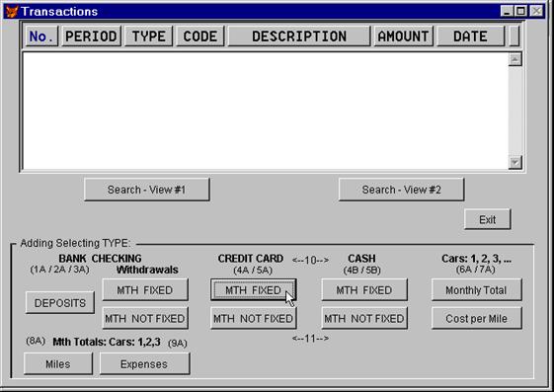Click the CODE column header
Image resolution: width=554 pixels, height=392 pixels.
click(x=200, y=36)
